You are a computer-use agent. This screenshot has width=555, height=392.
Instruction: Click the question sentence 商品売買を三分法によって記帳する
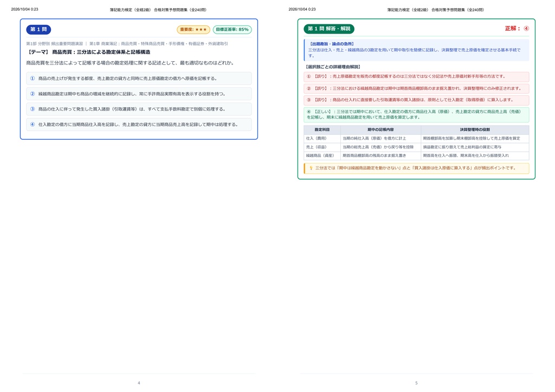pyautogui.click(x=130, y=63)
